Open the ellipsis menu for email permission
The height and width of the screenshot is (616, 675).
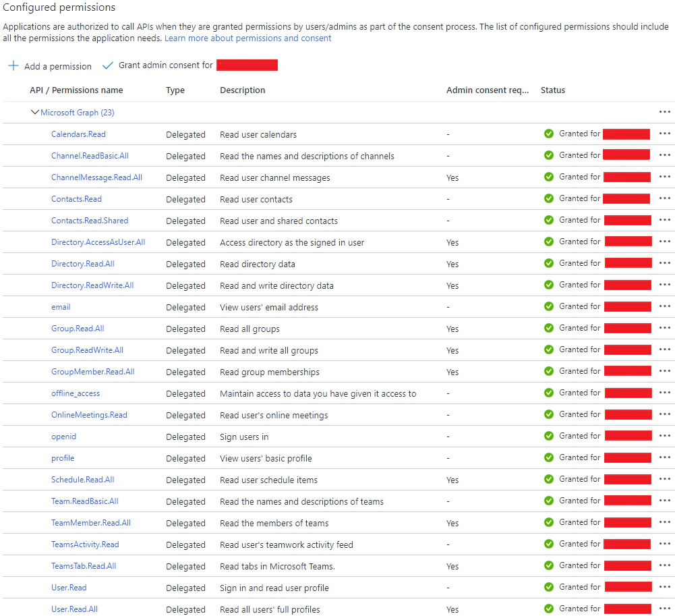pos(664,306)
